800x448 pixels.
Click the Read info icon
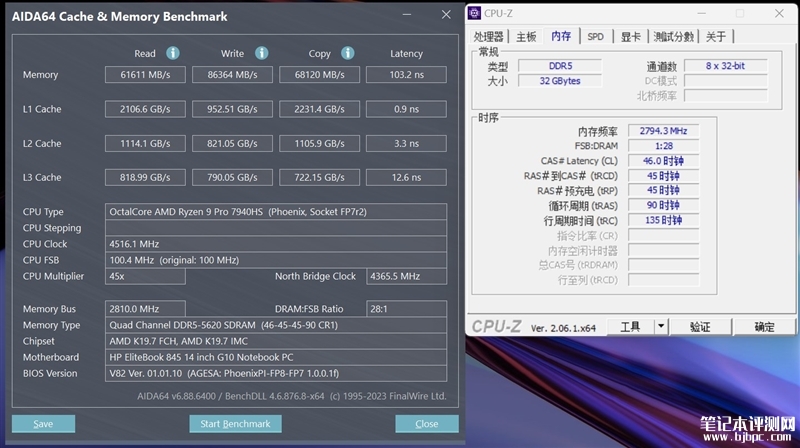point(173,53)
